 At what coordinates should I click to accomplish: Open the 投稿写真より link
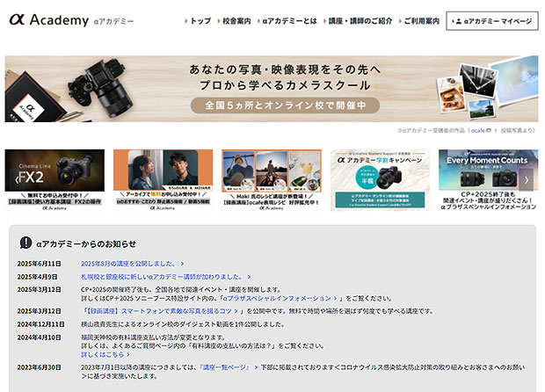point(516,131)
